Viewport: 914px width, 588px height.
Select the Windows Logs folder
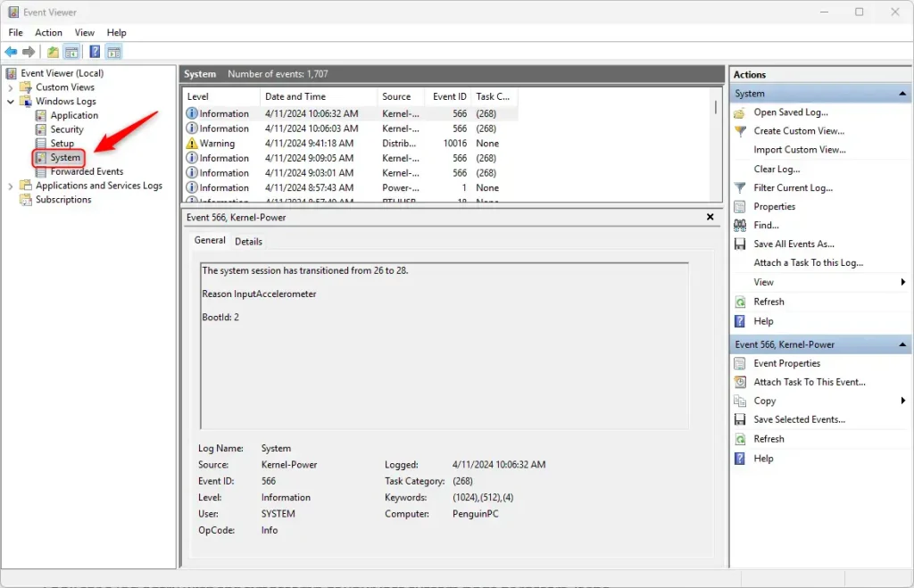[65, 101]
